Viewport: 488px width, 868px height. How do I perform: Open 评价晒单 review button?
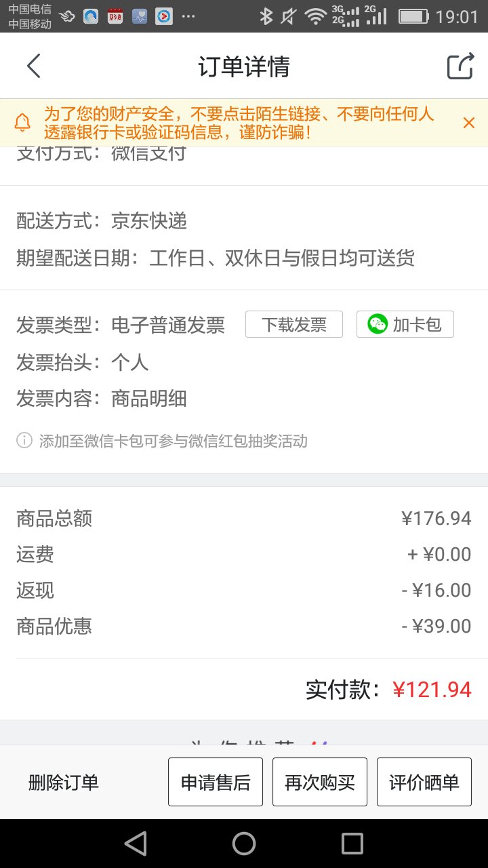(x=424, y=782)
